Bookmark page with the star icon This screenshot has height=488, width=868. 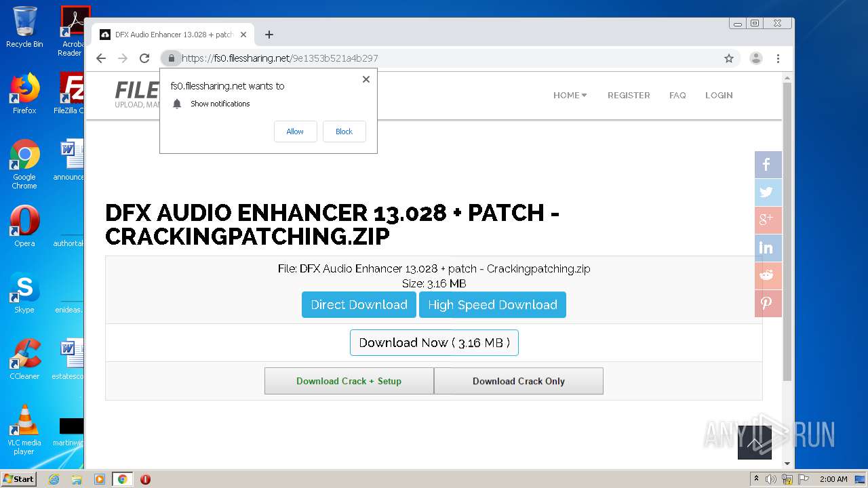click(729, 58)
